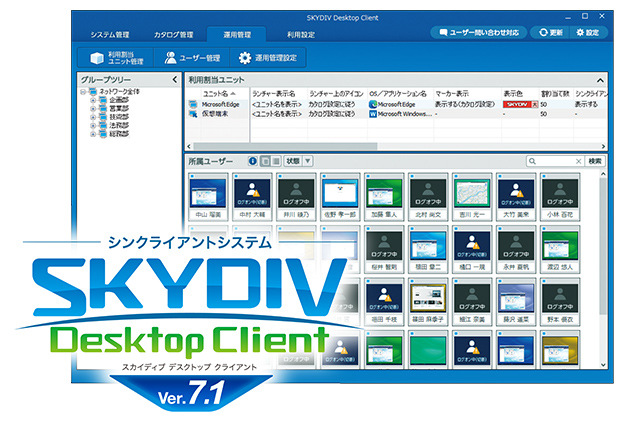Open ユーザー管理 person icon
This screenshot has width=634, height=423.
[x=170, y=58]
